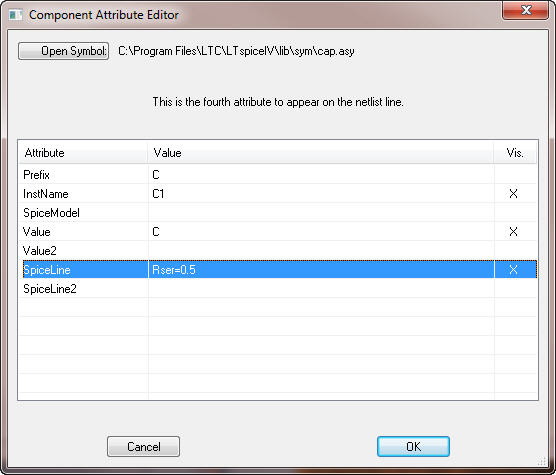Toggle visibility cell for Prefix row
The image size is (556, 475).
coord(516,174)
